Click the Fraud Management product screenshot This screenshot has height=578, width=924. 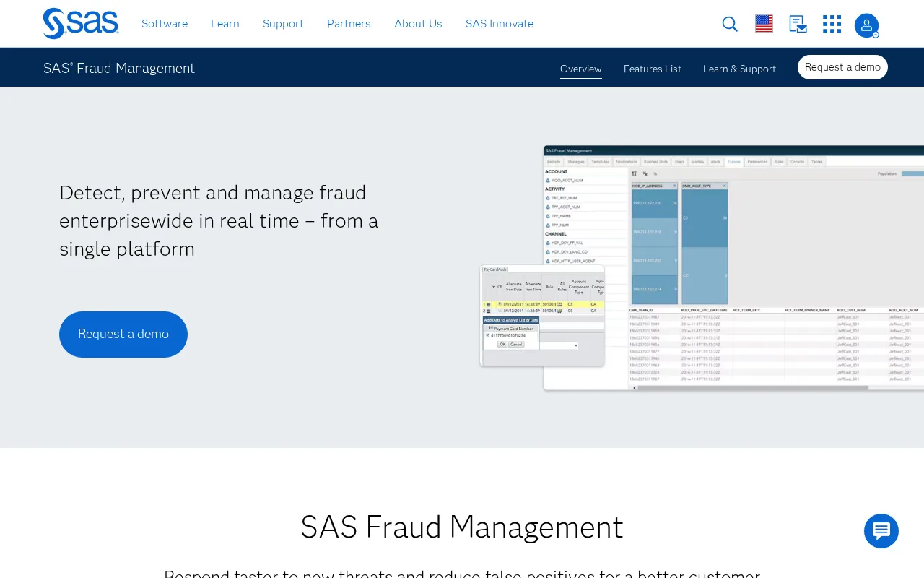733,268
